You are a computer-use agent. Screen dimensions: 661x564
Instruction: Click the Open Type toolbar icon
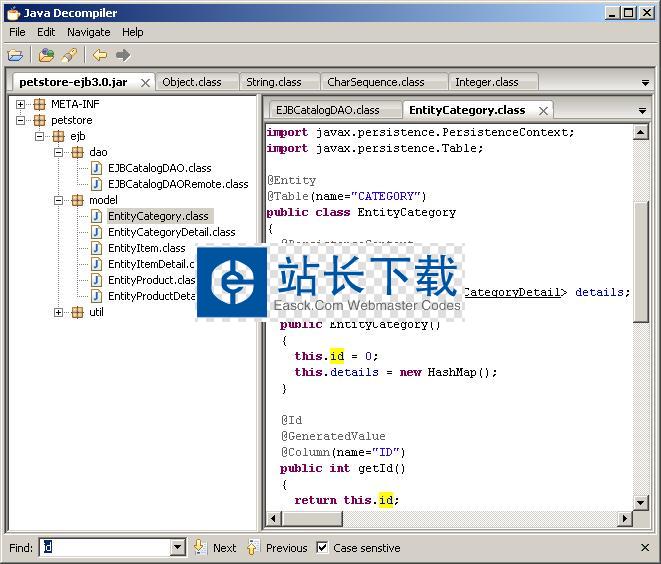(x=47, y=56)
